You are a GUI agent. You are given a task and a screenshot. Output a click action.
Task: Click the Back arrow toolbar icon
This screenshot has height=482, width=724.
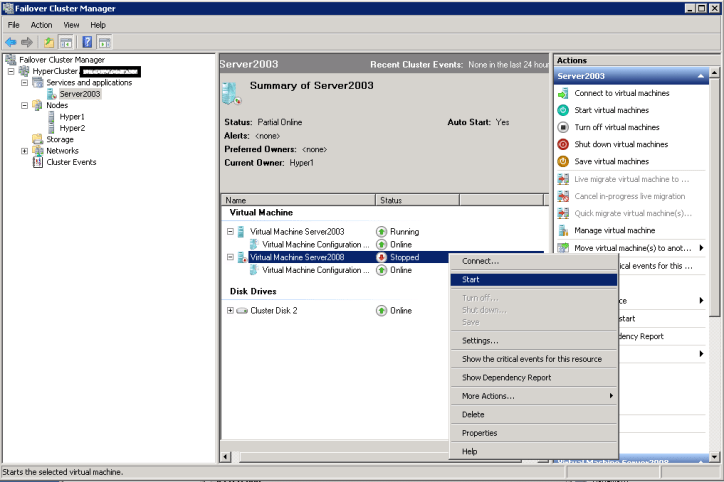11,42
